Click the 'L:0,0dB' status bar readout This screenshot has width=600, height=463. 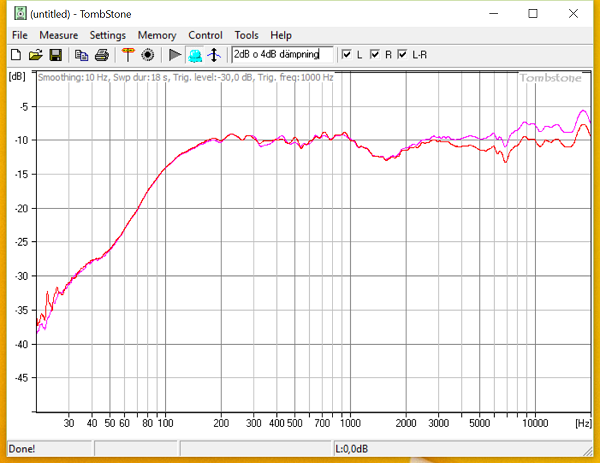point(351,448)
